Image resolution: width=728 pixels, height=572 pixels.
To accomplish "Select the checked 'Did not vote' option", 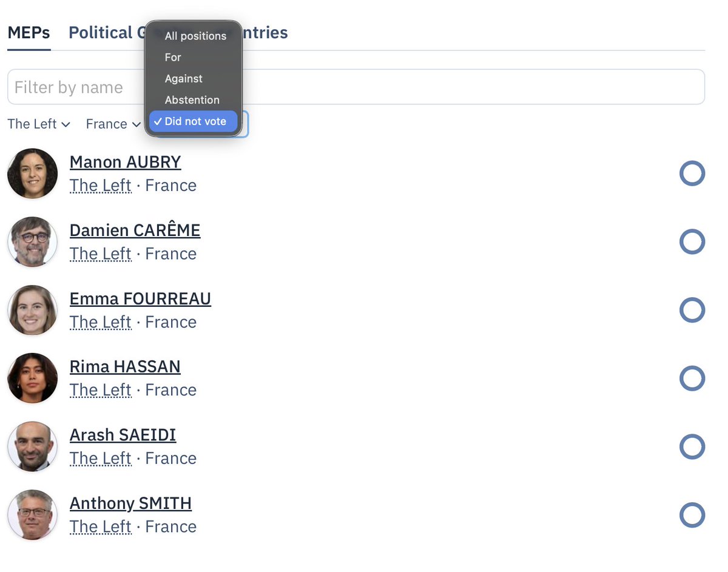I will [193, 121].
